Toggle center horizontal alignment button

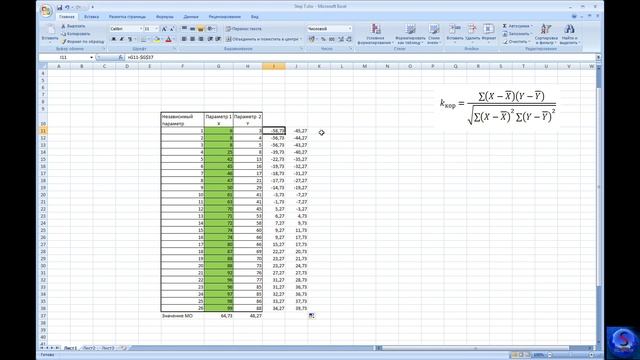click(x=192, y=39)
